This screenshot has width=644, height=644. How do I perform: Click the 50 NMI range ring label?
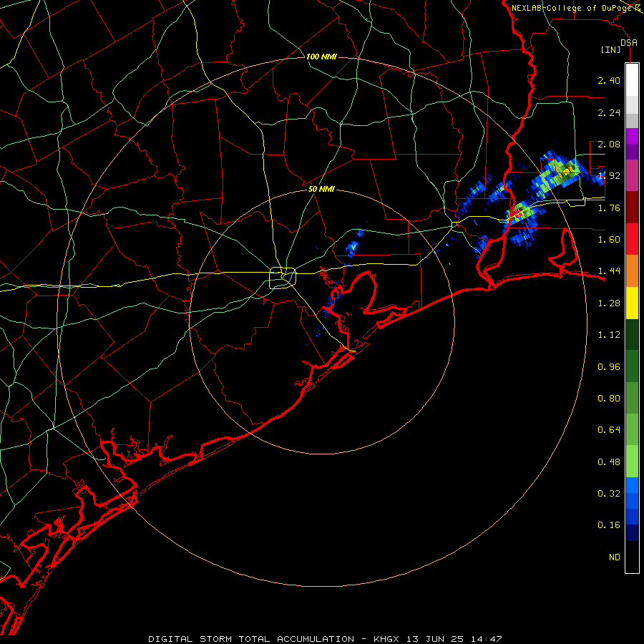coord(321,189)
